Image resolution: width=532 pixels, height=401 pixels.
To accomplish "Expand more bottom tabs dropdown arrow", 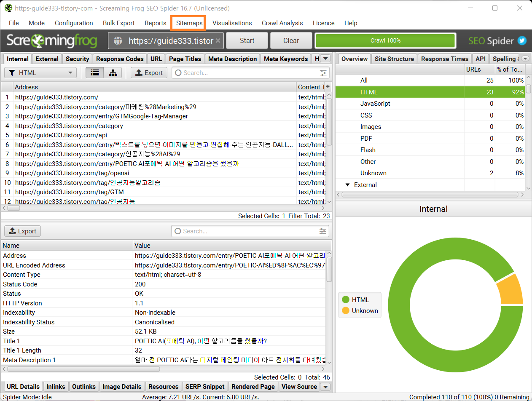I will [325, 387].
